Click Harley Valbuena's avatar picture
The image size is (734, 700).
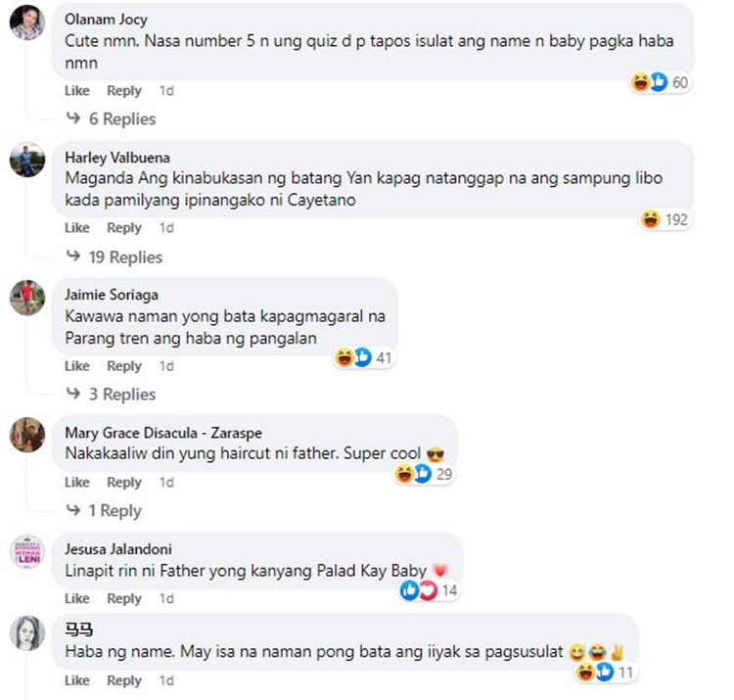[x=27, y=161]
